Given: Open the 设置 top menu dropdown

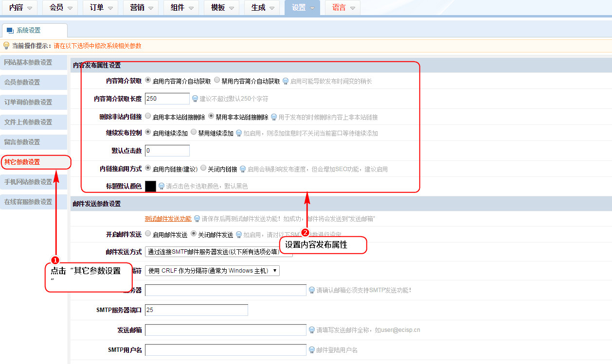Looking at the screenshot, I should pos(302,8).
